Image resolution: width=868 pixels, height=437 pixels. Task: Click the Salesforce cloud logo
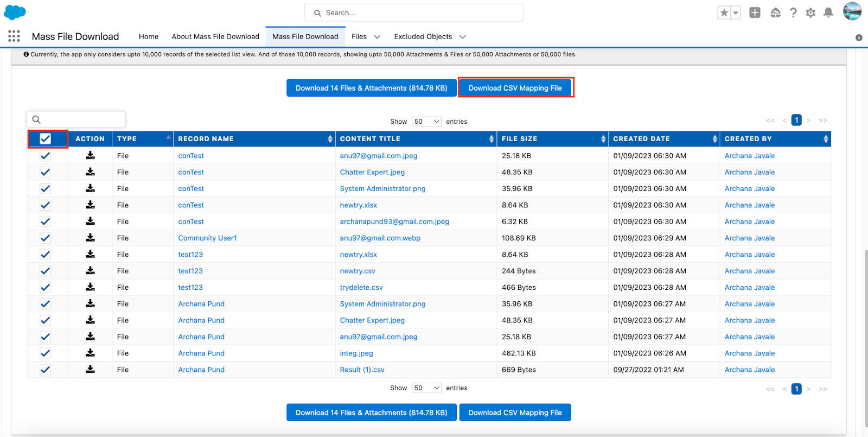tap(15, 12)
